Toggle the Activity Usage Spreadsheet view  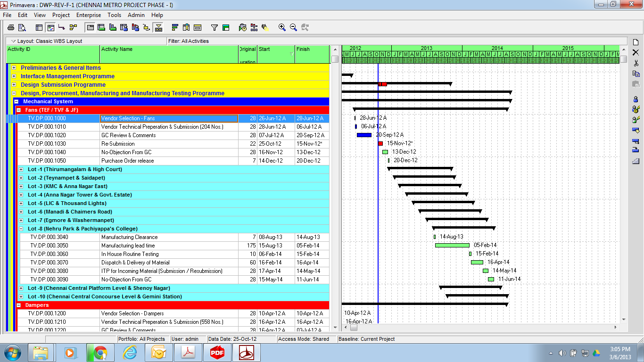coord(101,27)
